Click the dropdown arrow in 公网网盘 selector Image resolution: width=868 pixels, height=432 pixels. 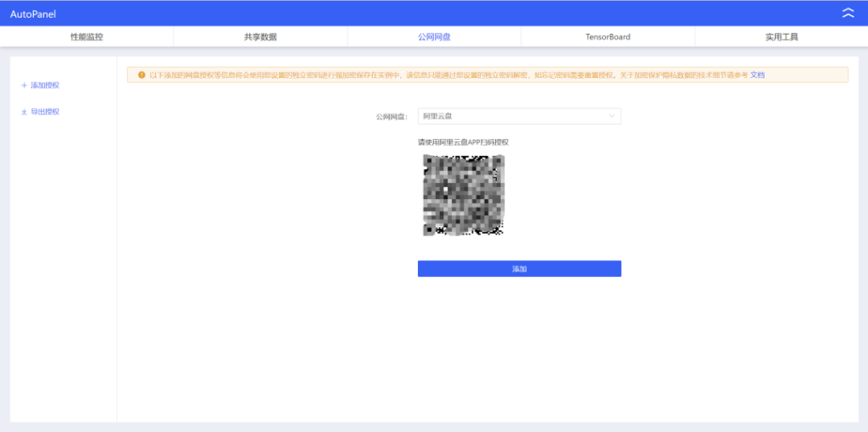click(x=612, y=116)
